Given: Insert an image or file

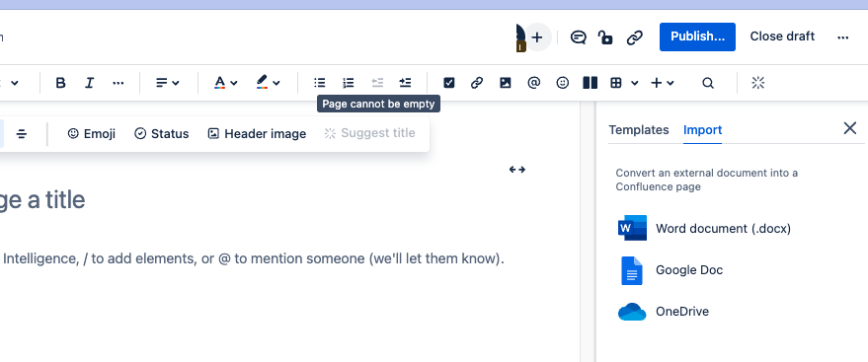Looking at the screenshot, I should tap(505, 83).
